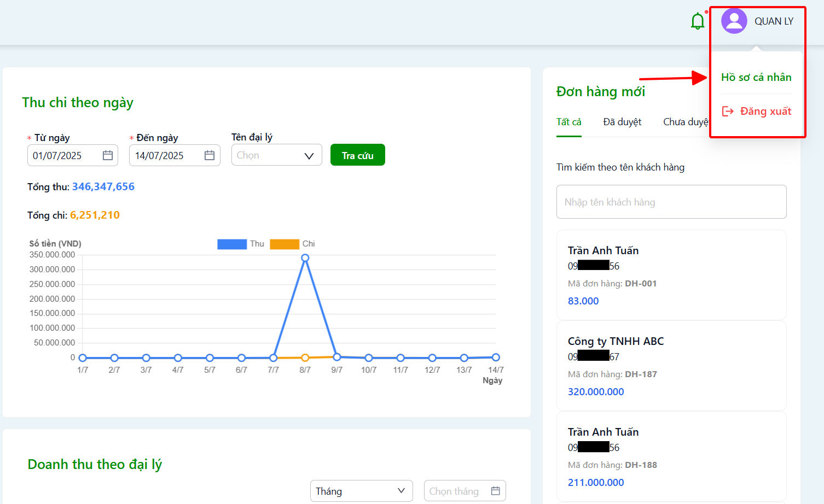Expand the Tên đại lý dropdown
The image size is (824, 504).
277,155
